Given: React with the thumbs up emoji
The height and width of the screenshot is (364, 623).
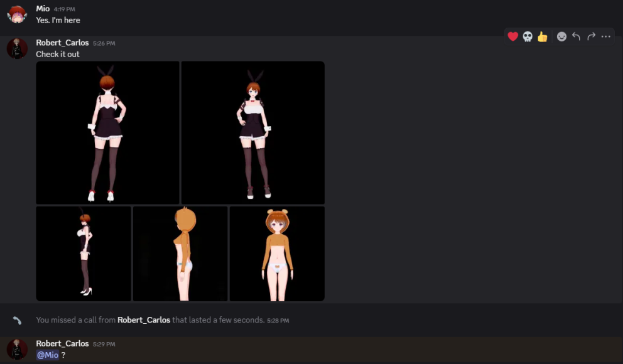Looking at the screenshot, I should (543, 36).
